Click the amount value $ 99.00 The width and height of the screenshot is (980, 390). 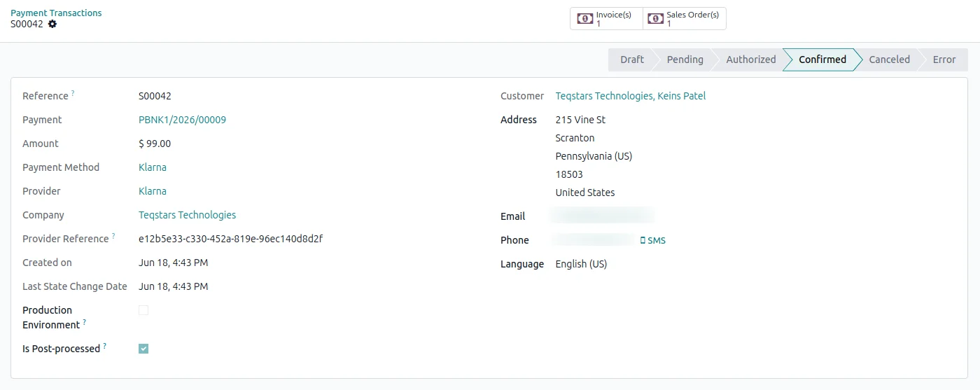[155, 144]
